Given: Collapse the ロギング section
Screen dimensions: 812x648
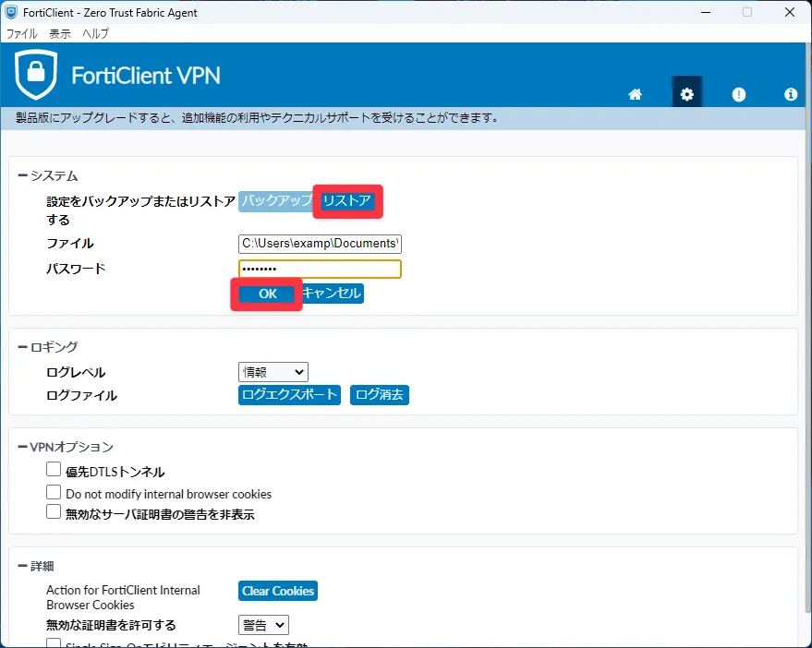Looking at the screenshot, I should (23, 347).
